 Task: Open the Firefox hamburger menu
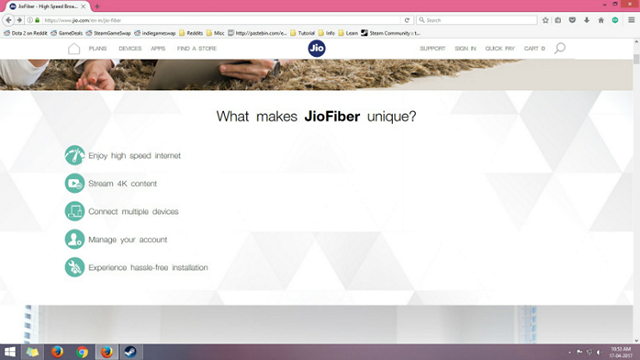tap(631, 20)
